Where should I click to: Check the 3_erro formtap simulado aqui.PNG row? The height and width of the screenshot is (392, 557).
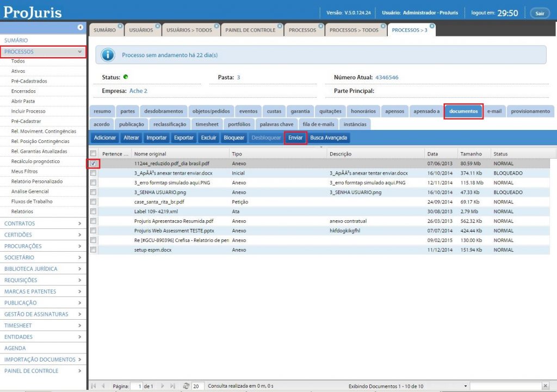[93, 183]
